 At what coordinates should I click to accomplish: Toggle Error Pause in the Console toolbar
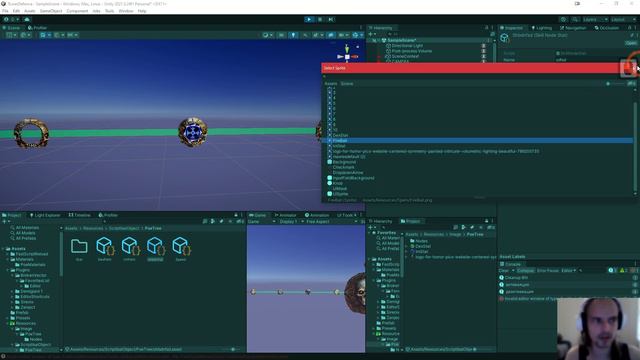pos(548,271)
